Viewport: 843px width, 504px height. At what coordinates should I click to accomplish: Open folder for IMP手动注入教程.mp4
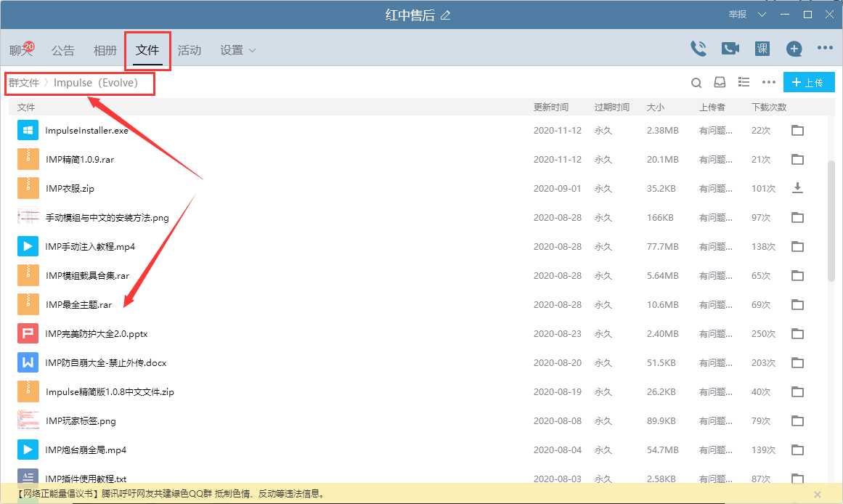click(x=797, y=246)
